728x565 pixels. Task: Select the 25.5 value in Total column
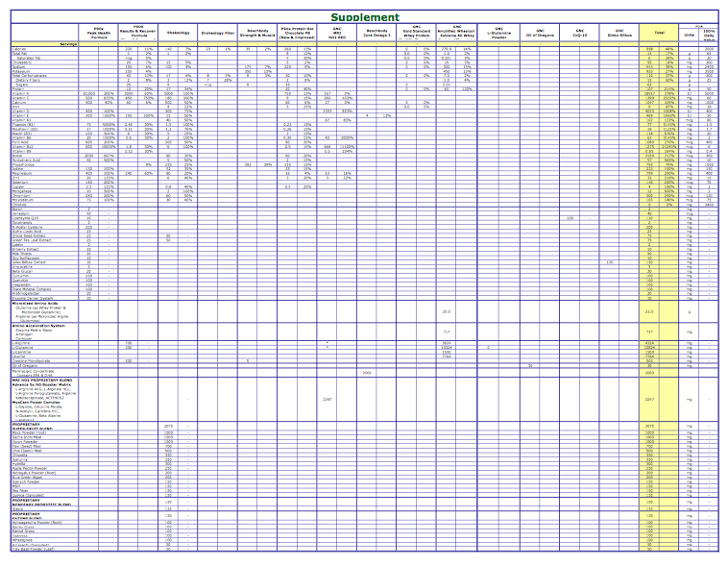click(x=649, y=311)
